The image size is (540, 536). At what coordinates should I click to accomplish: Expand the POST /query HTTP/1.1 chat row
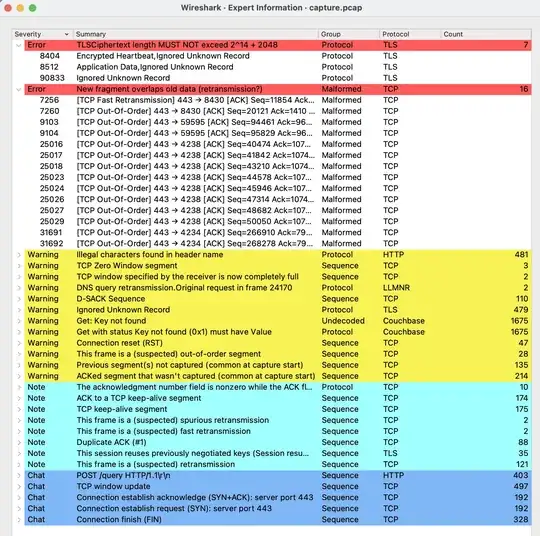coord(19,475)
